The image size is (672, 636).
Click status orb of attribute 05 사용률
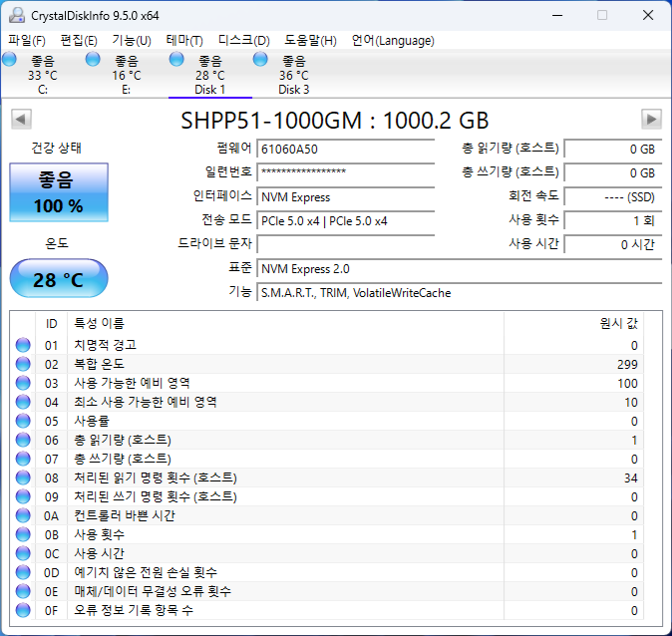[23, 421]
